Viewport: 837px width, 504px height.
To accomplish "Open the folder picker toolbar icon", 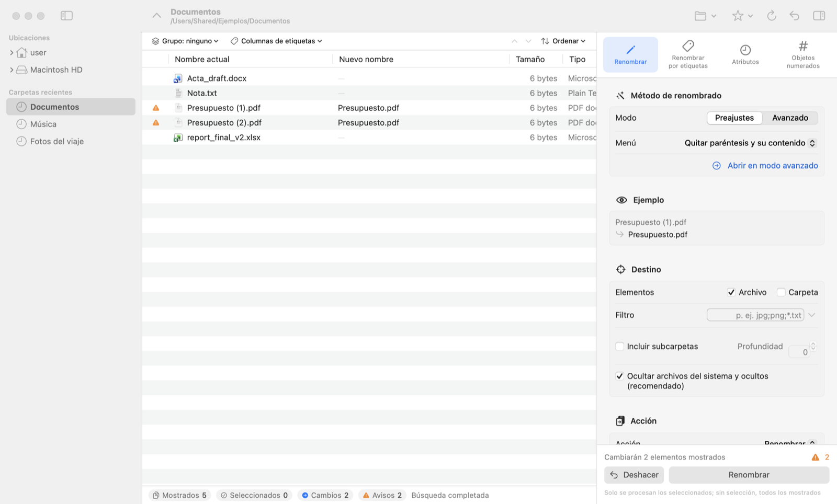I will 705,16.
